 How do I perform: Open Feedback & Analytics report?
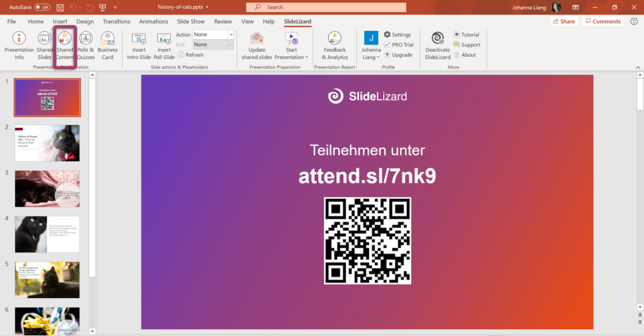(335, 45)
